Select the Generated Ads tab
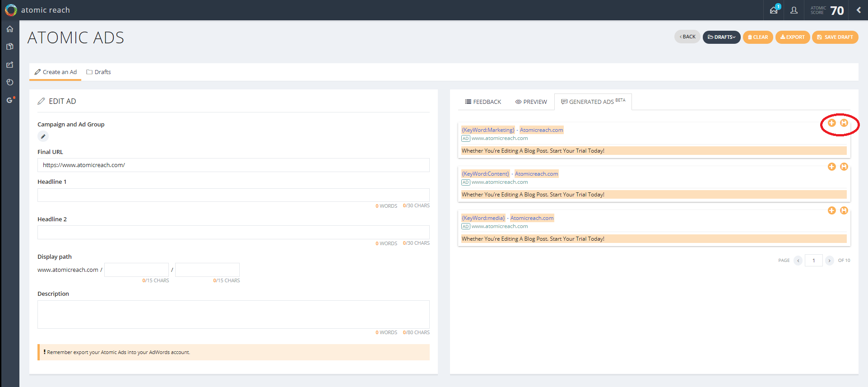 point(593,102)
